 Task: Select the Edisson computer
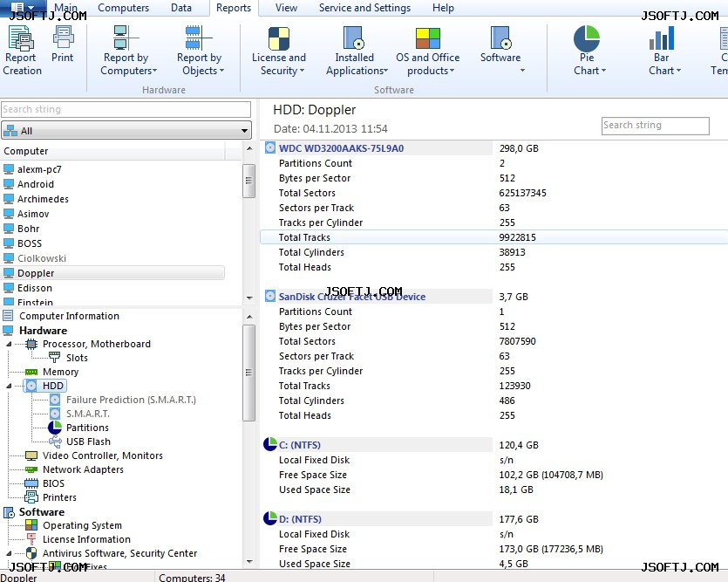pyautogui.click(x=34, y=289)
